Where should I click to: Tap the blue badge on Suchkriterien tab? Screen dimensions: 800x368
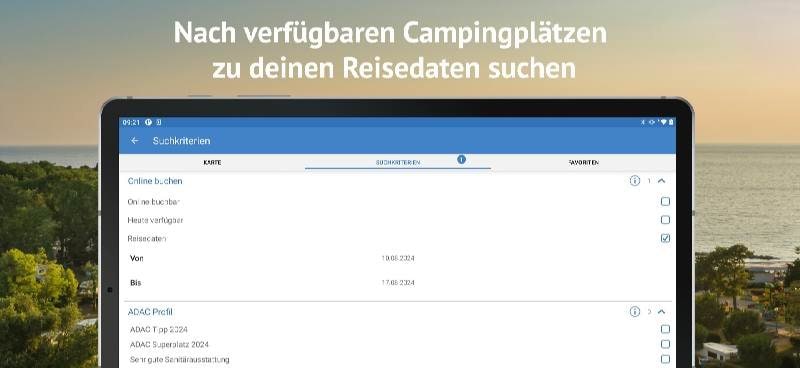461,159
